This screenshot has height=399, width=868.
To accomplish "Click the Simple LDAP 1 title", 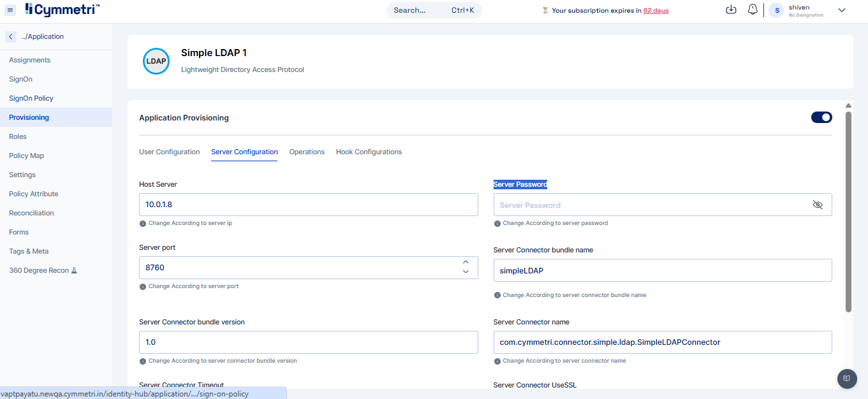I will [x=214, y=52].
